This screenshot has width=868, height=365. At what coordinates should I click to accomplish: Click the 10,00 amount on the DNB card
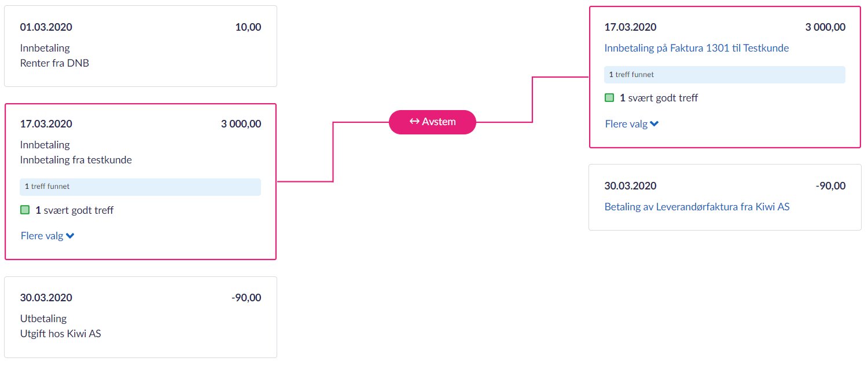tap(248, 27)
